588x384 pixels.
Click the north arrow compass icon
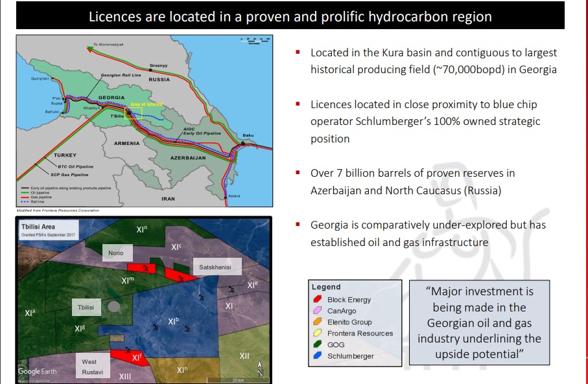pos(260,368)
